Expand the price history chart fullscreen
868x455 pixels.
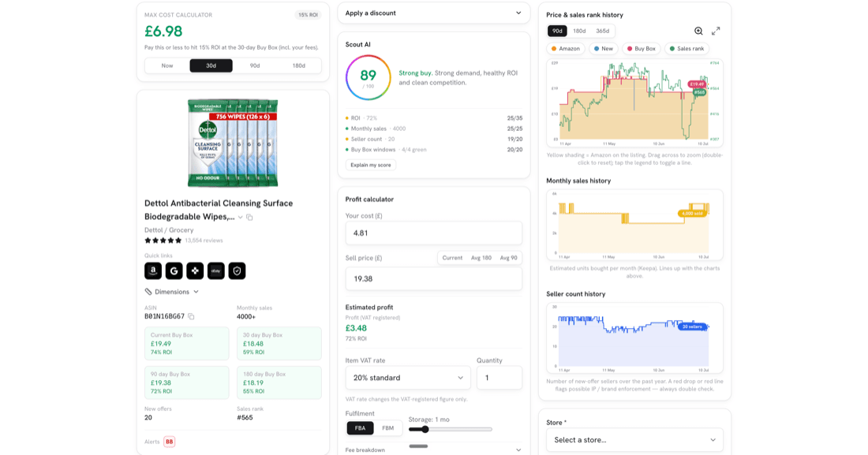tap(716, 31)
